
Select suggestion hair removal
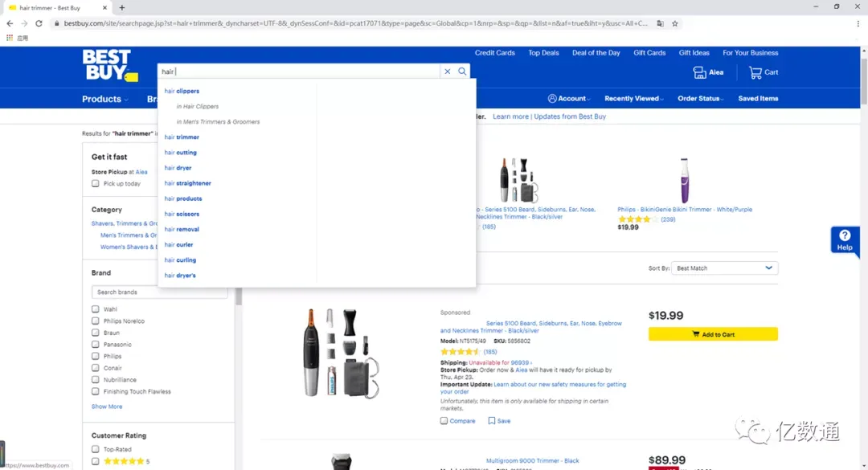point(182,229)
